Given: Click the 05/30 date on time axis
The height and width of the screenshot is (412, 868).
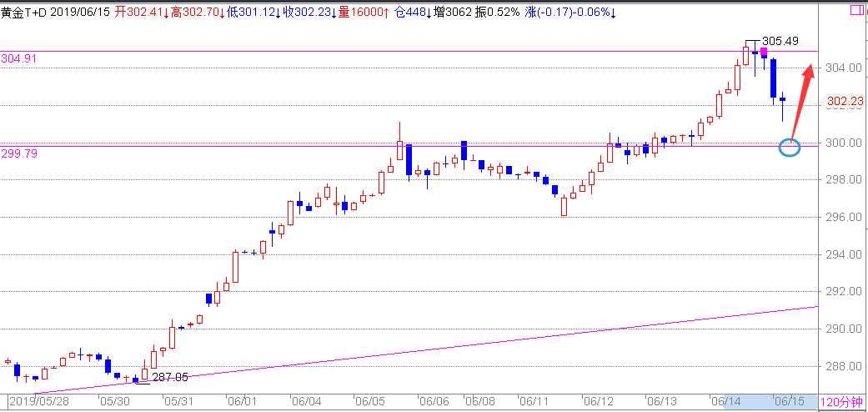Looking at the screenshot, I should point(114,401).
